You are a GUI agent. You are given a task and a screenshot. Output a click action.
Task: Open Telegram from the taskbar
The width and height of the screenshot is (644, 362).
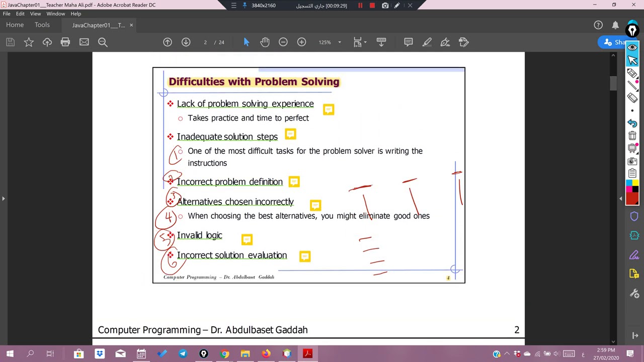click(x=183, y=354)
